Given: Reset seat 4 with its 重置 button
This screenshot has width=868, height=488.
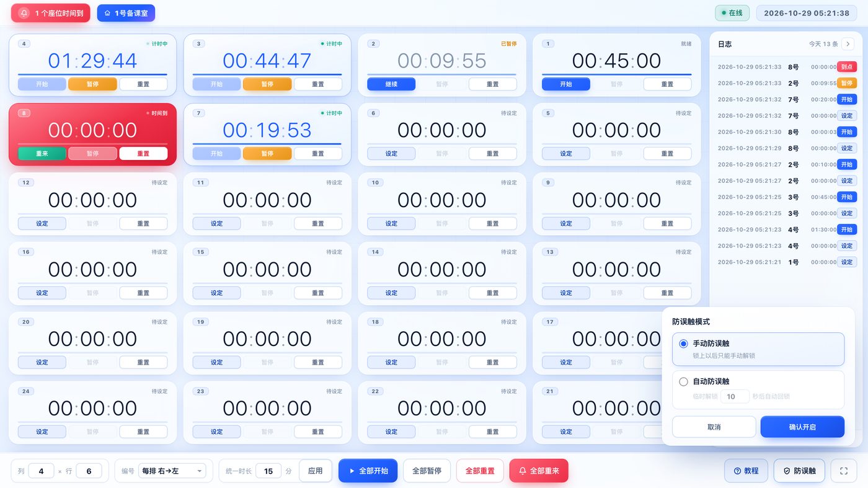Looking at the screenshot, I should coord(143,84).
